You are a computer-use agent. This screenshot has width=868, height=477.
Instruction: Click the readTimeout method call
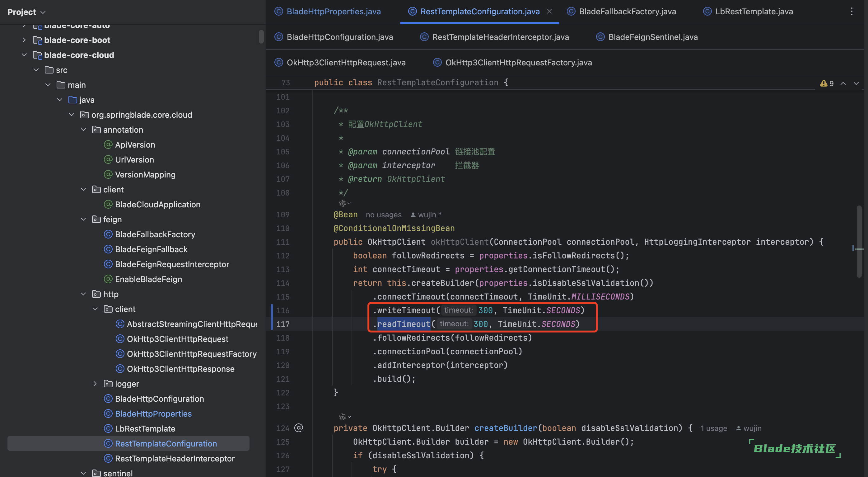pos(404,324)
